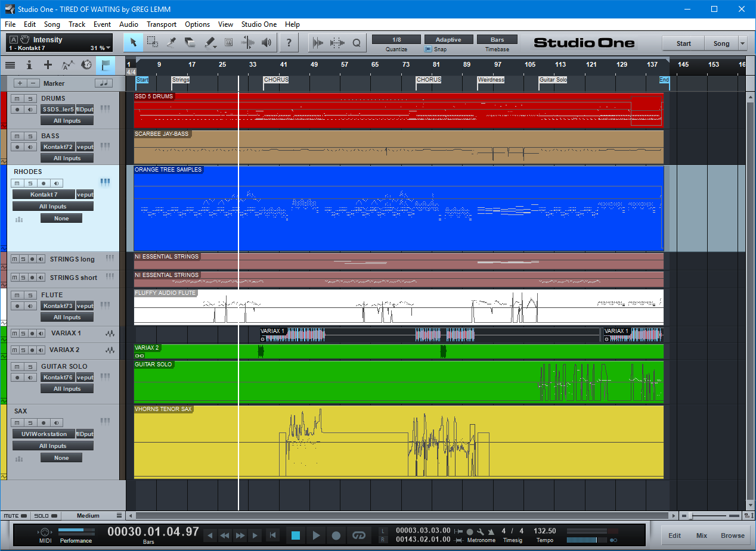The width and height of the screenshot is (756, 551).
Task: Select the Listen speaker tool
Action: (267, 43)
